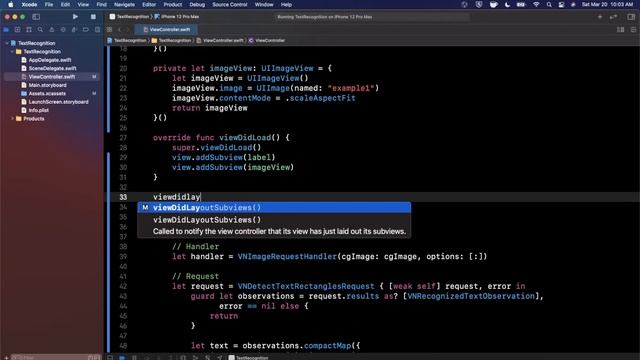Open Control Center in menu bar

562,4
